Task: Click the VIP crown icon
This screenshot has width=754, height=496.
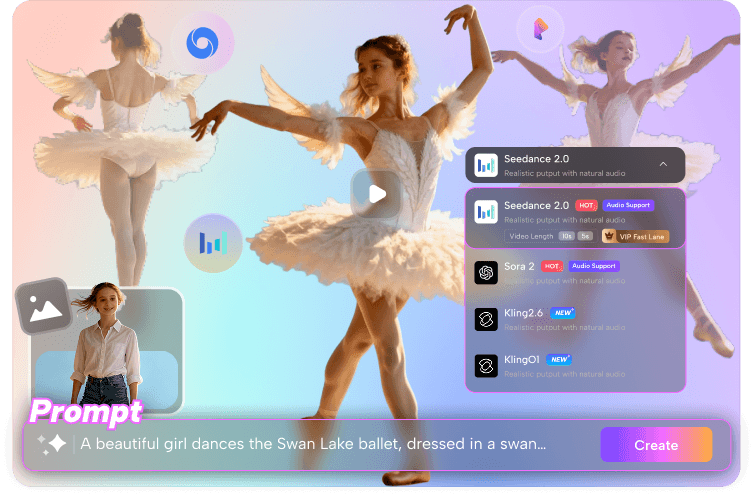Action: [x=609, y=236]
